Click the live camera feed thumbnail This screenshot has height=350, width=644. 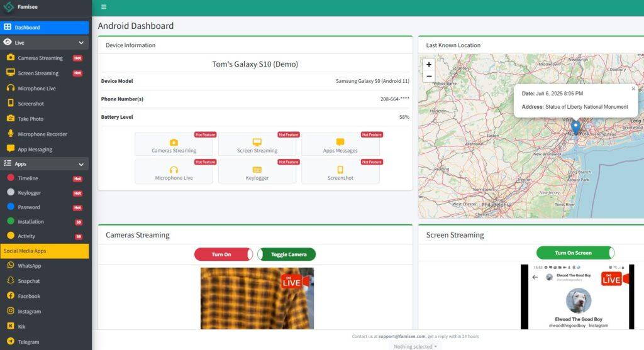257,298
